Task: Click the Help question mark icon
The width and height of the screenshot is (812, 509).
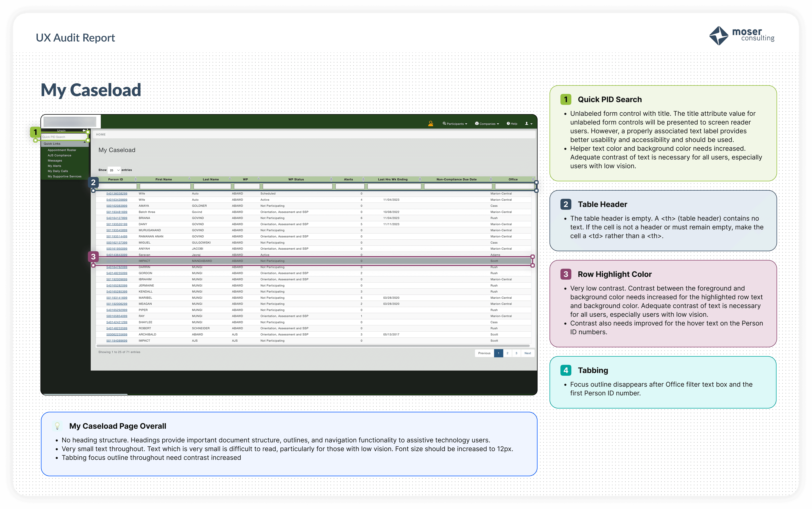Action: point(508,124)
